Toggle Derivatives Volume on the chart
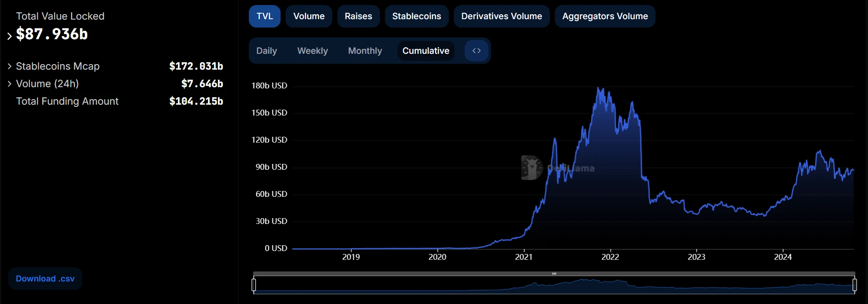Viewport: 868px width, 304px height. click(501, 16)
